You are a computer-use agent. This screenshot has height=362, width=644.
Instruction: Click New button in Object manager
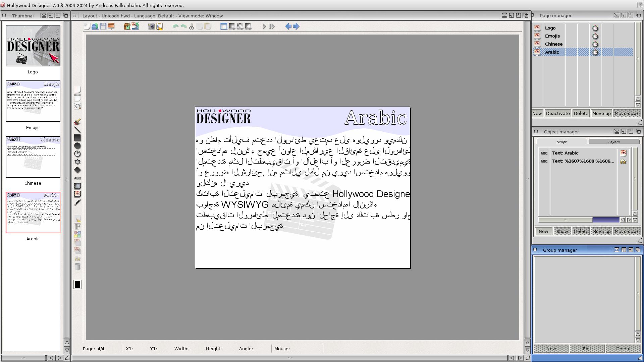[x=543, y=231]
